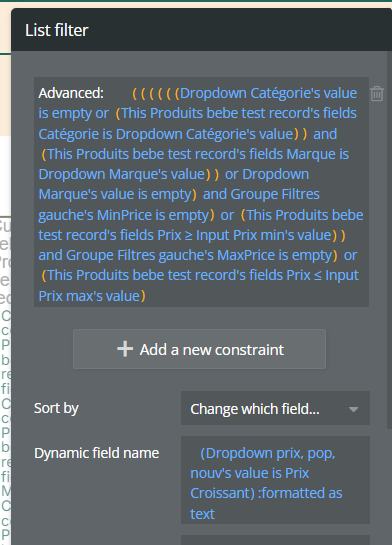Click "Dropdown Marque's value" after Marque is
392x545 pixels.
point(122,174)
